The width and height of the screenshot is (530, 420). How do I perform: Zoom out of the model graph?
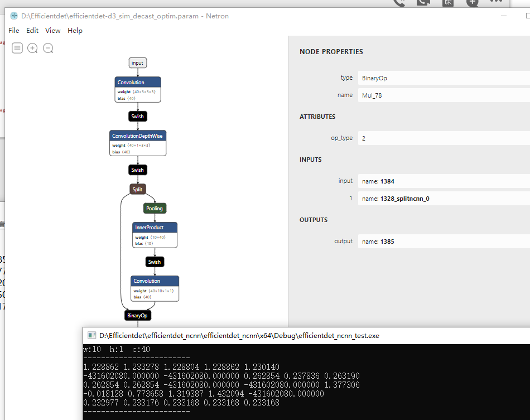click(x=48, y=48)
